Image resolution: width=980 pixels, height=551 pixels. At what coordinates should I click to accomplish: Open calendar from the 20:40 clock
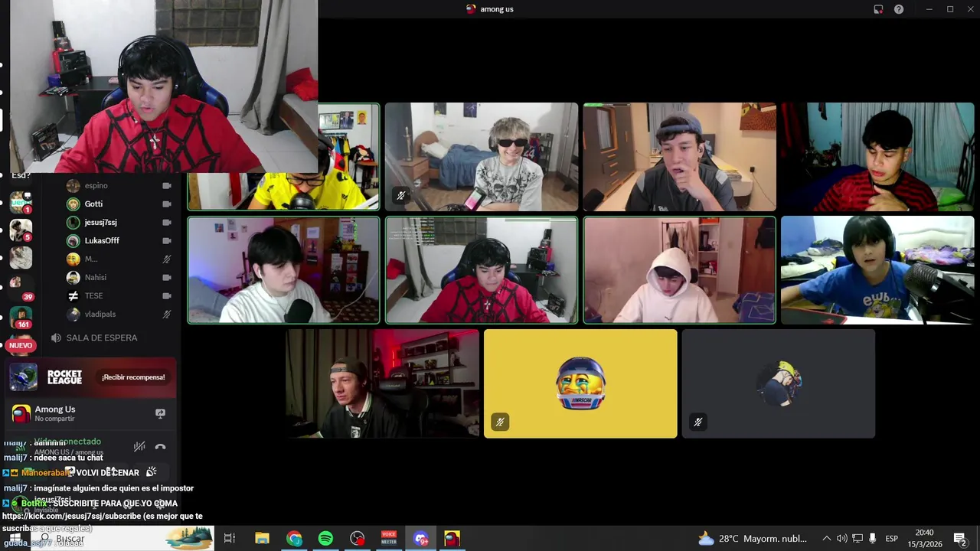924,539
